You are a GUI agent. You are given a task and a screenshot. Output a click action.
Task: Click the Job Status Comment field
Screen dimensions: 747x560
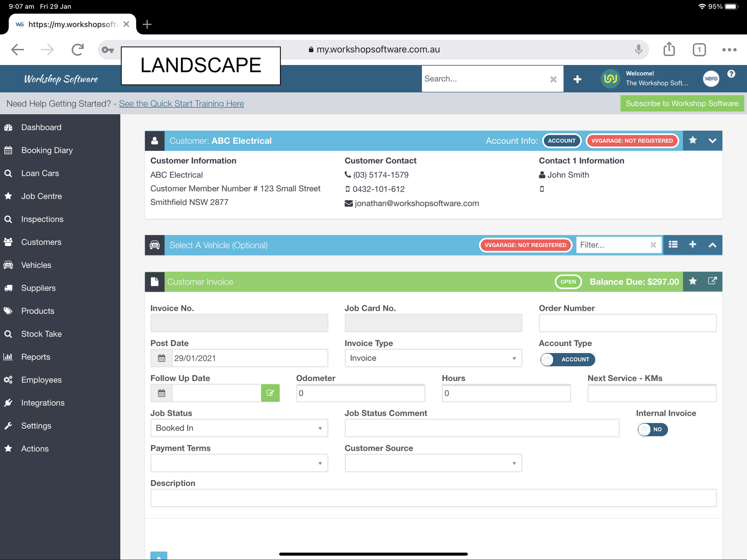482,428
